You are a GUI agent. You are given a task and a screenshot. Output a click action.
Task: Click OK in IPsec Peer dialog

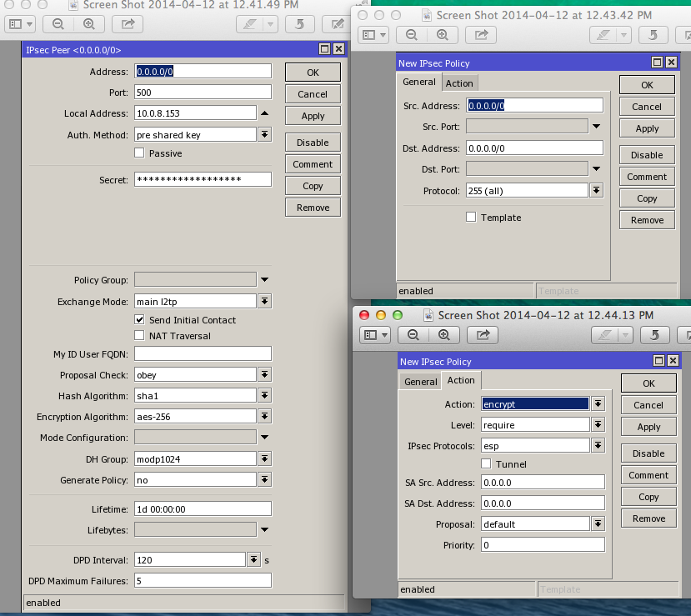click(x=313, y=73)
